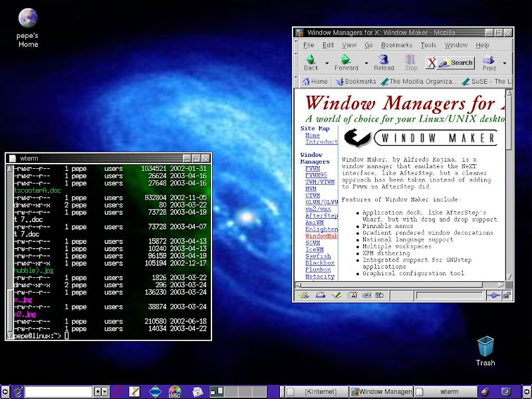Open the Bookmarks menu in Mozilla
This screenshot has width=532, height=399.
pos(396,45)
